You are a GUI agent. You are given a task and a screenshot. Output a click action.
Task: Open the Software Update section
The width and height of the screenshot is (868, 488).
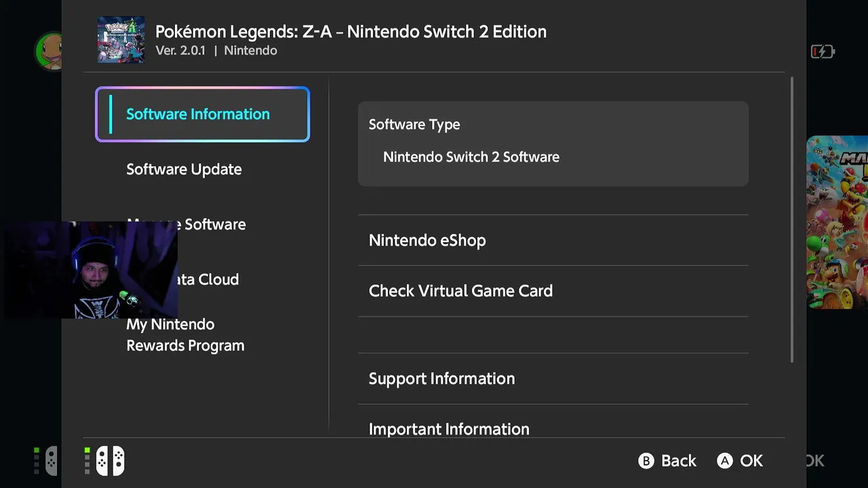[184, 169]
